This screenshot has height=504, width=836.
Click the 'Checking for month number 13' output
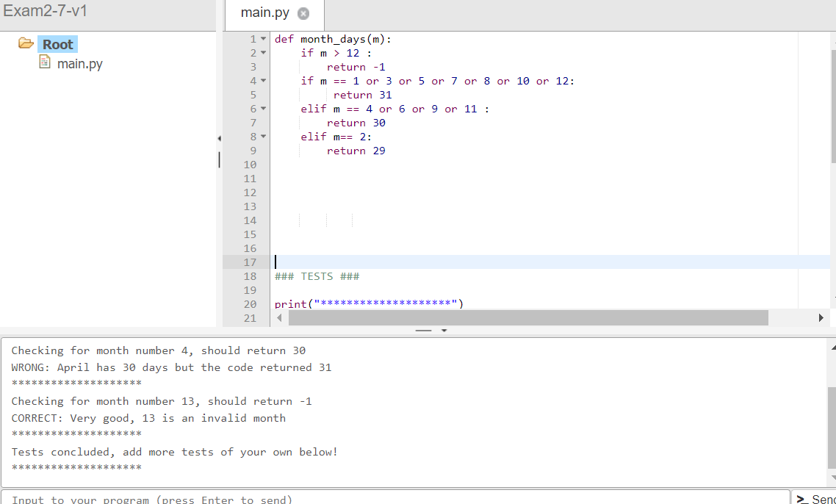point(162,401)
